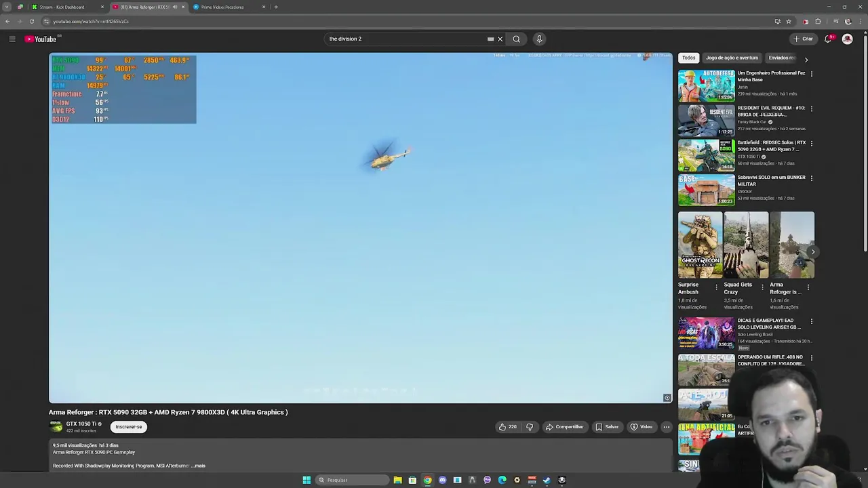Viewport: 868px width, 488px height.
Task: Click the Compartilhar share button
Action: click(565, 427)
